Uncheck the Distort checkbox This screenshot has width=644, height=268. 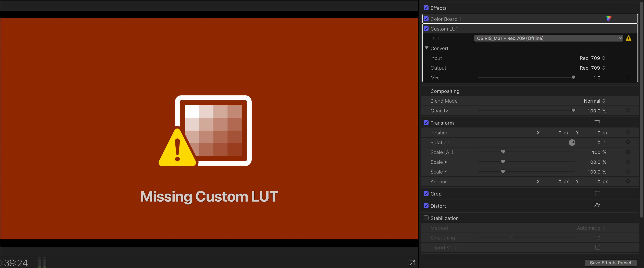coord(426,206)
